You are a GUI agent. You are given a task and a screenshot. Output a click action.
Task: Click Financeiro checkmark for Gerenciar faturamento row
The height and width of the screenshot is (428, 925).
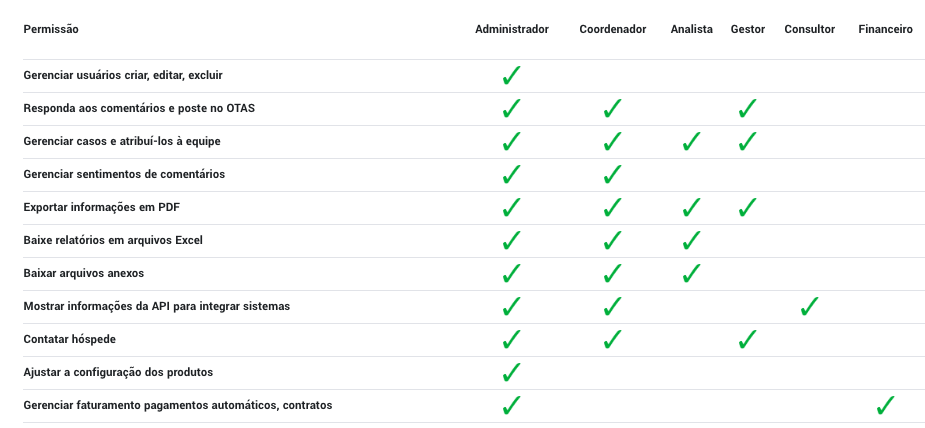coord(885,406)
